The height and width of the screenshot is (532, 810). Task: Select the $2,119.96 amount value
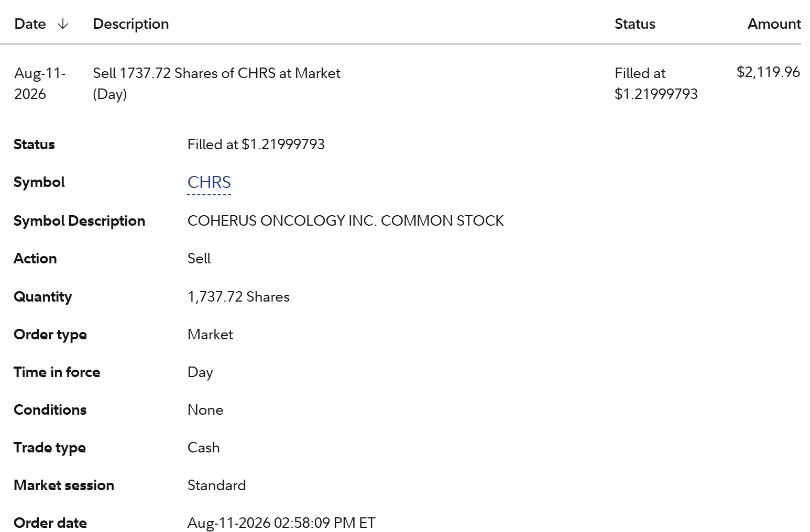768,72
